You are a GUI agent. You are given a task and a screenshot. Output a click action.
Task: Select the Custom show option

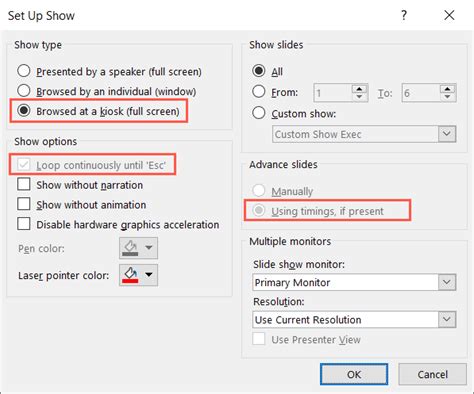pos(259,113)
